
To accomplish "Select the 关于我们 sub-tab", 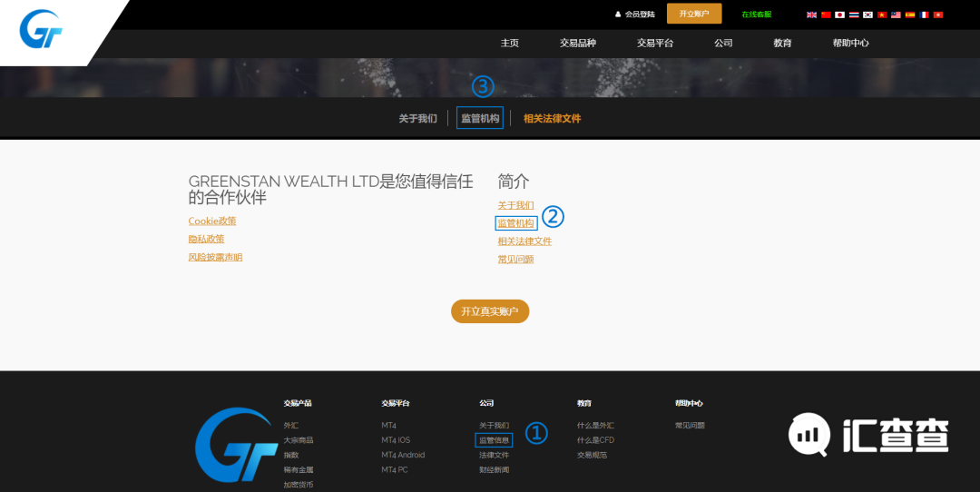I will click(418, 118).
